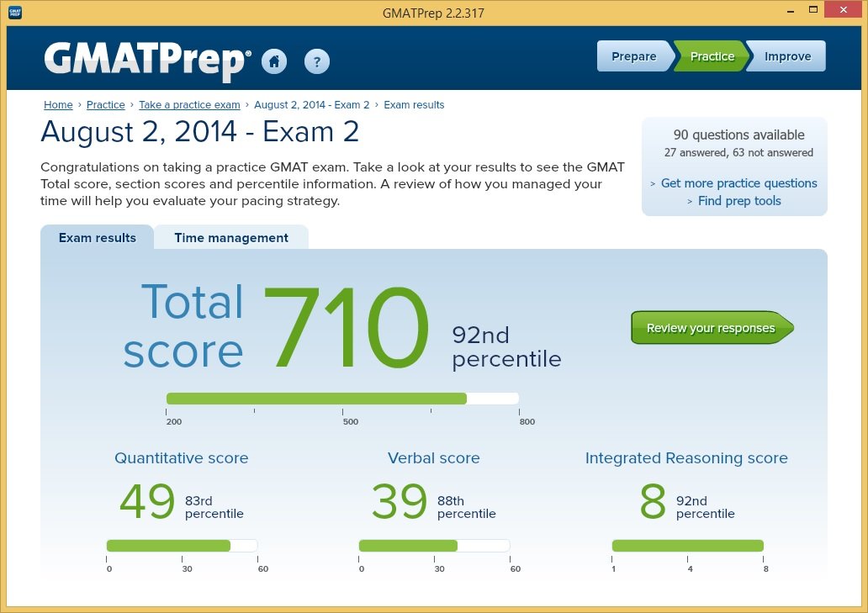This screenshot has height=613, width=868.
Task: Click the 'Quantitative score' heading
Action: point(182,458)
